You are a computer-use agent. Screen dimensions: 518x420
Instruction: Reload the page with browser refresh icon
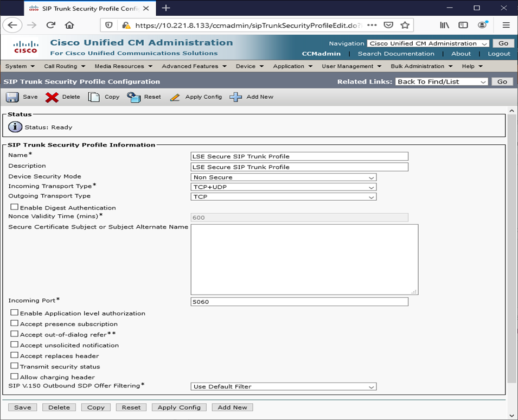pos(50,25)
